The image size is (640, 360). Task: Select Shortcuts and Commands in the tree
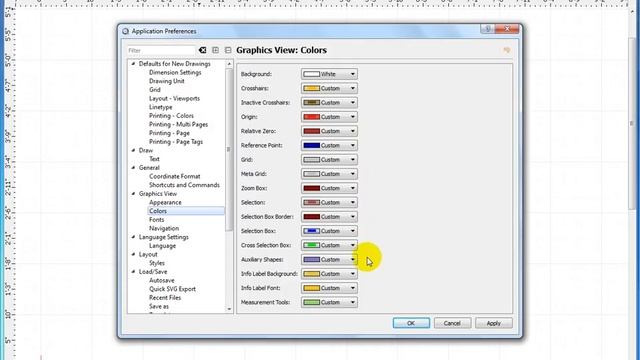coord(184,185)
